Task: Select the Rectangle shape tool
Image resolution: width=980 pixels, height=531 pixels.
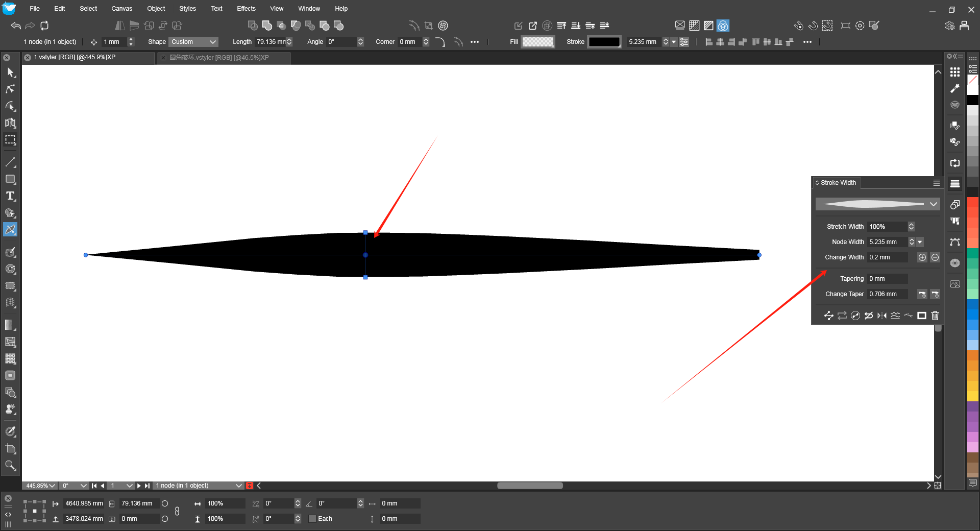Action: [10, 179]
